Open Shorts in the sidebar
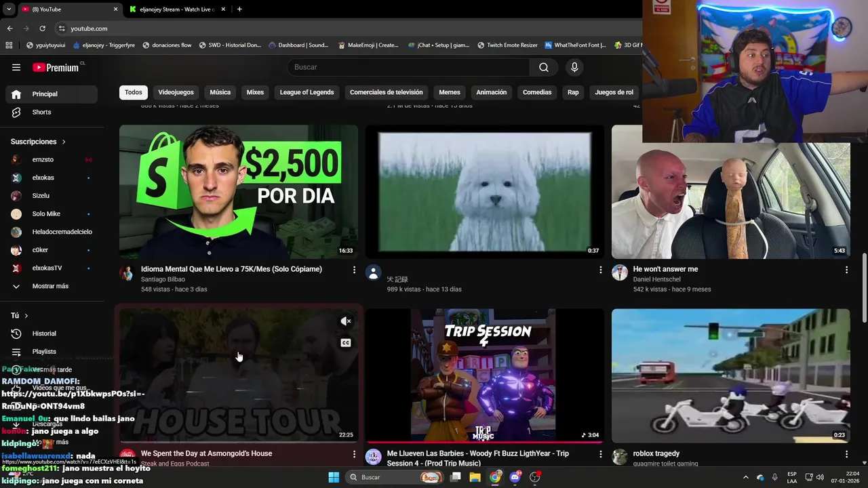 pyautogui.click(x=52, y=112)
